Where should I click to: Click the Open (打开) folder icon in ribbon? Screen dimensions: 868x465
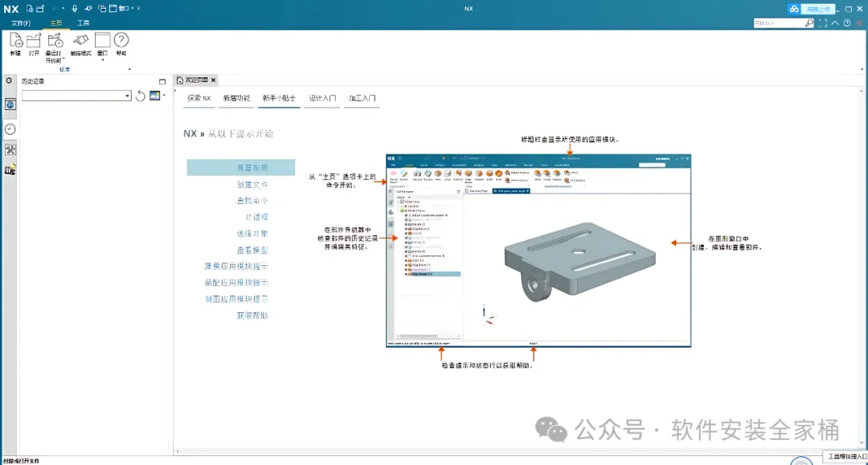tap(34, 41)
